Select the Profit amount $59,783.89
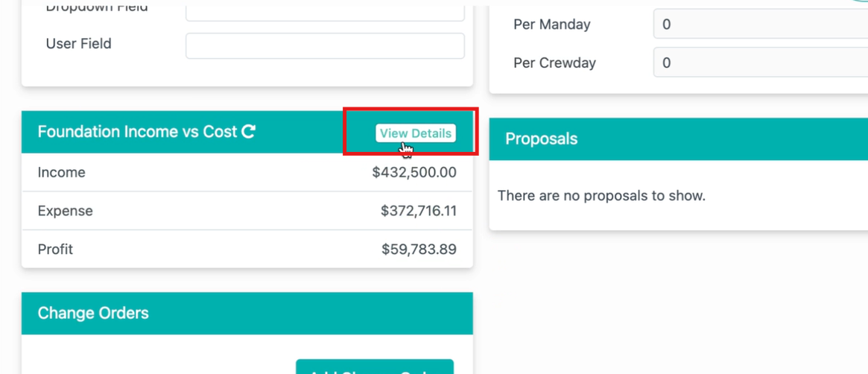868x374 pixels. (419, 250)
